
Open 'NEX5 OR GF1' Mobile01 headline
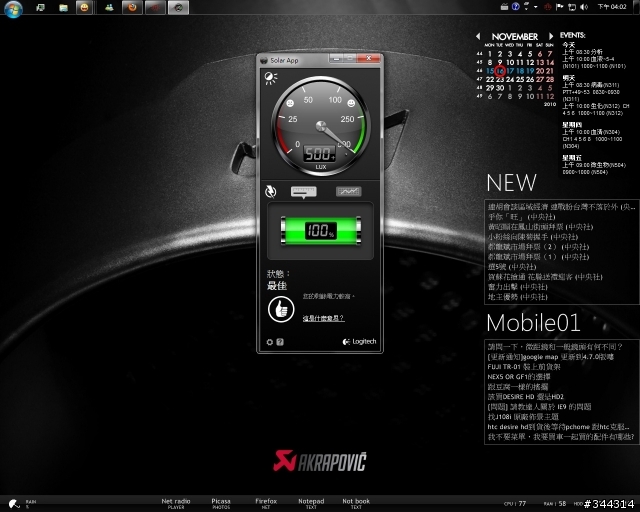click(x=519, y=377)
